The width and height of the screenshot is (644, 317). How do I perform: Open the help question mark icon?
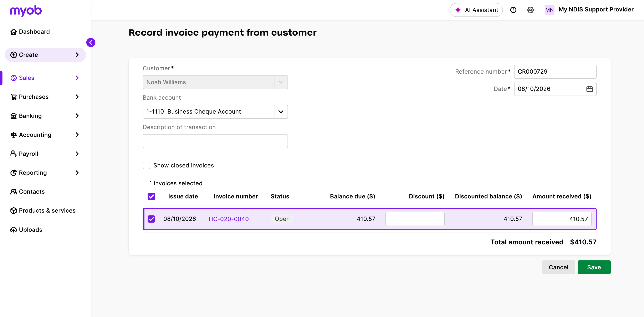point(513,10)
